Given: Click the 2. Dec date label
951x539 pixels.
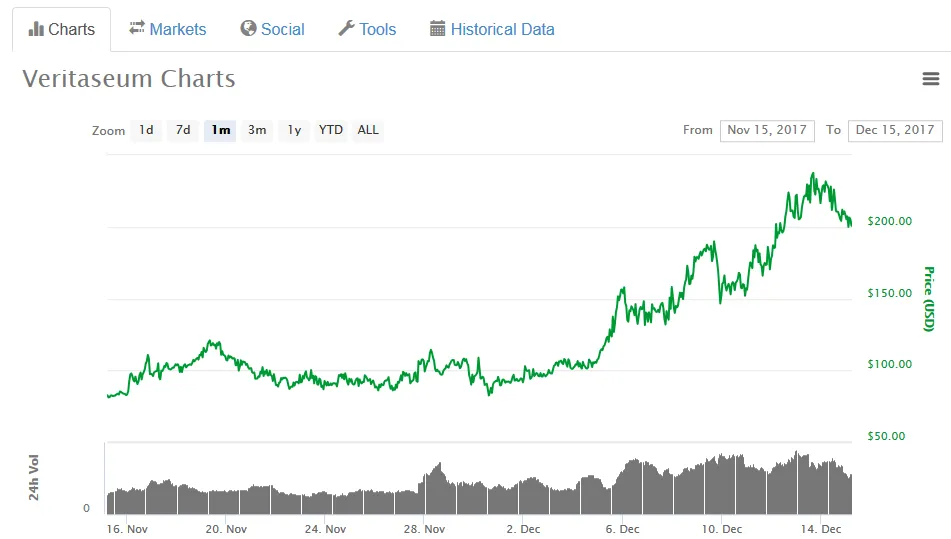Looking at the screenshot, I should pos(523,529).
